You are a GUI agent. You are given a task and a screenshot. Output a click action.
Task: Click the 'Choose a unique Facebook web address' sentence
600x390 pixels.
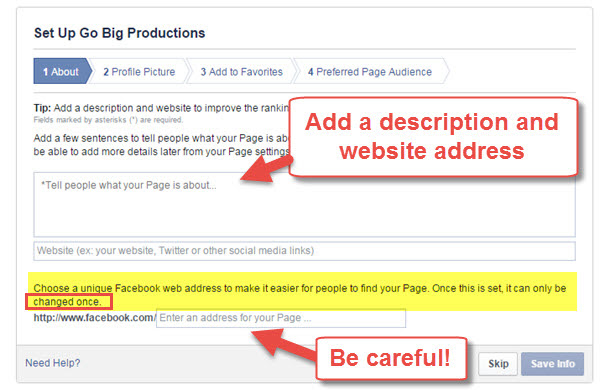(300, 295)
